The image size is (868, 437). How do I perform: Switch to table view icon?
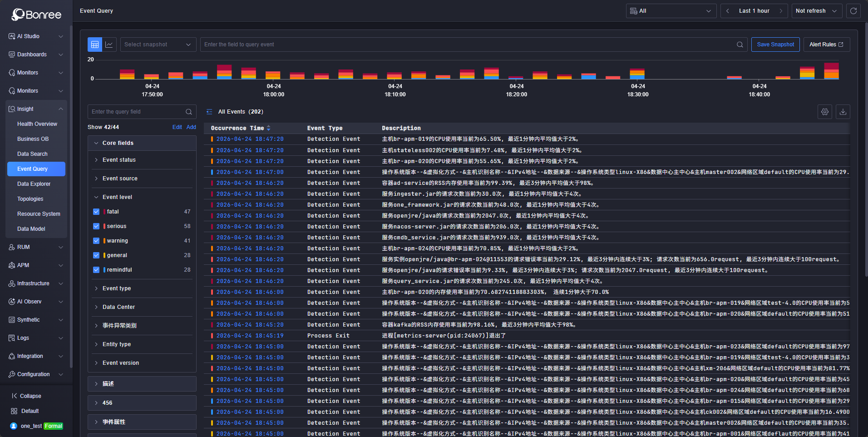click(x=95, y=45)
